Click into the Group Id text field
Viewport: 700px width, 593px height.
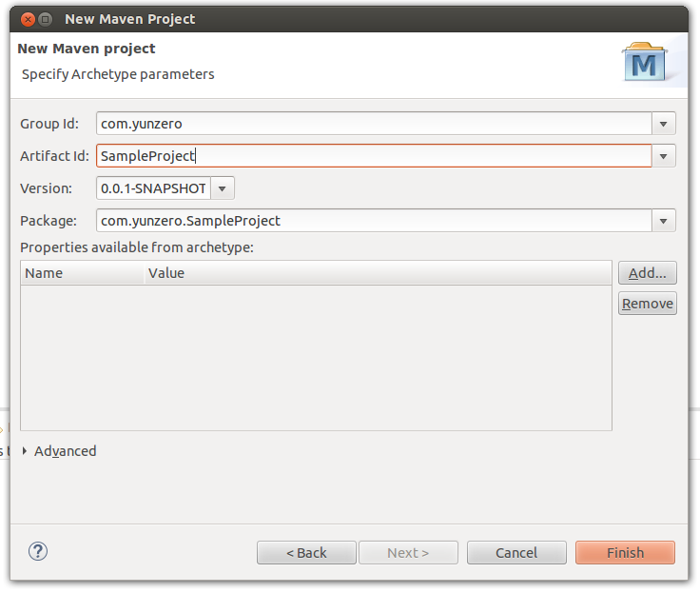373,124
